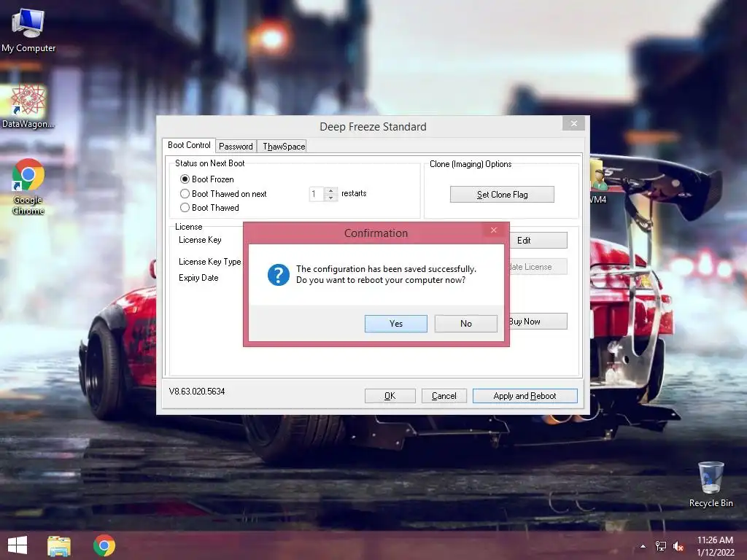Open the Windows Start button
This screenshot has width=747, height=560.
click(18, 545)
